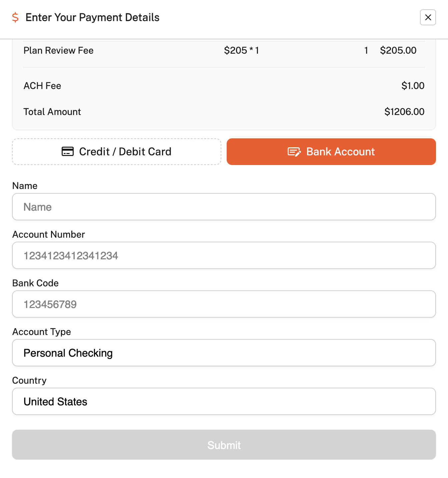Open the Account Type dropdown
Screen dimensions: 448x478
[x=224, y=353]
